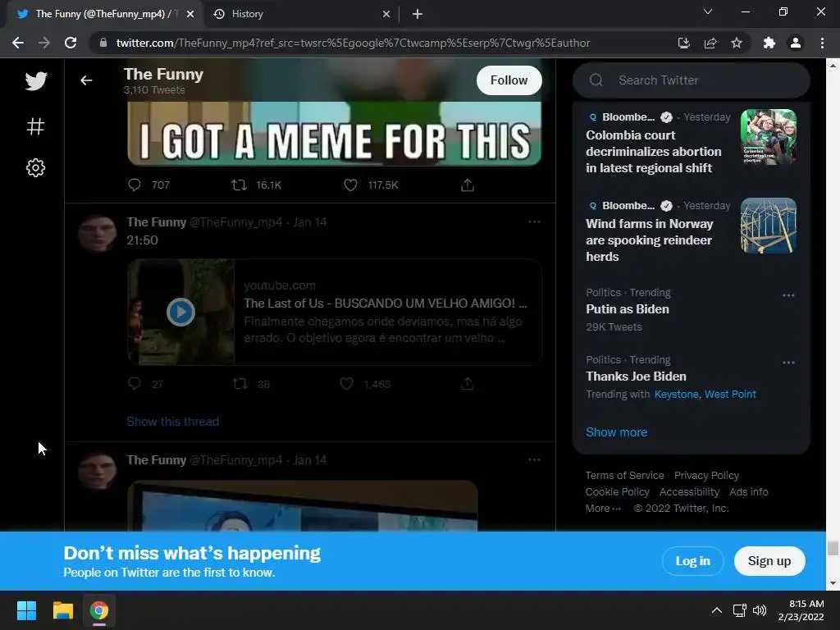
Task: Open options for Thanks Joe Biden trend
Action: point(788,363)
